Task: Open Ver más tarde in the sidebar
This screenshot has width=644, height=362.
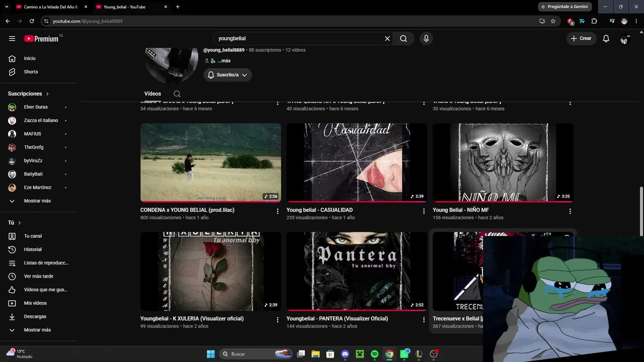Action: [38, 277]
